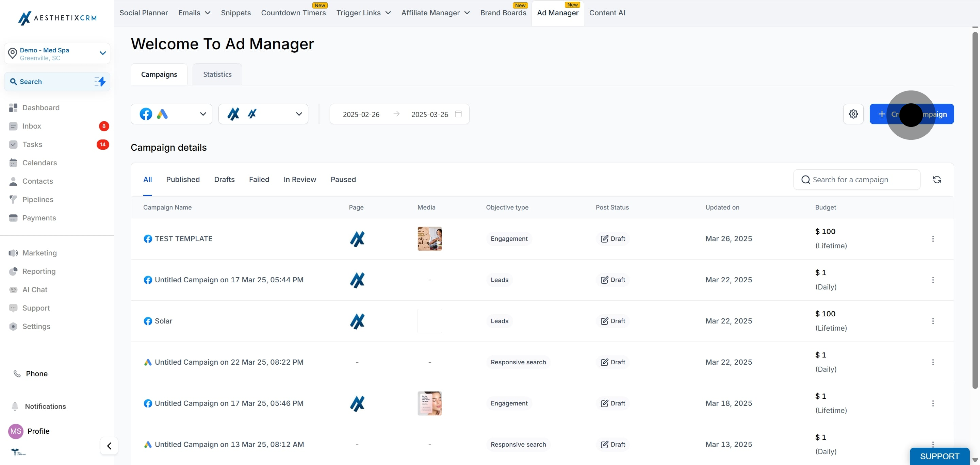Open three-dot menu for Solar campaign

(x=932, y=321)
